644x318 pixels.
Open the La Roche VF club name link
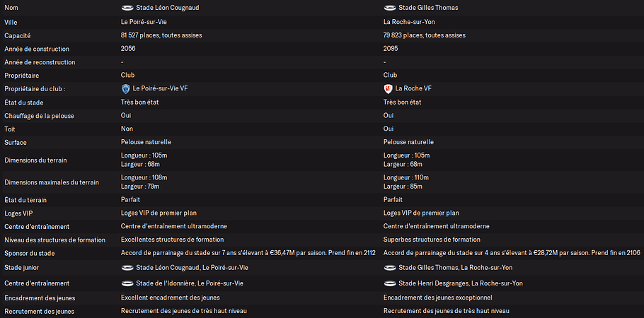[414, 89]
